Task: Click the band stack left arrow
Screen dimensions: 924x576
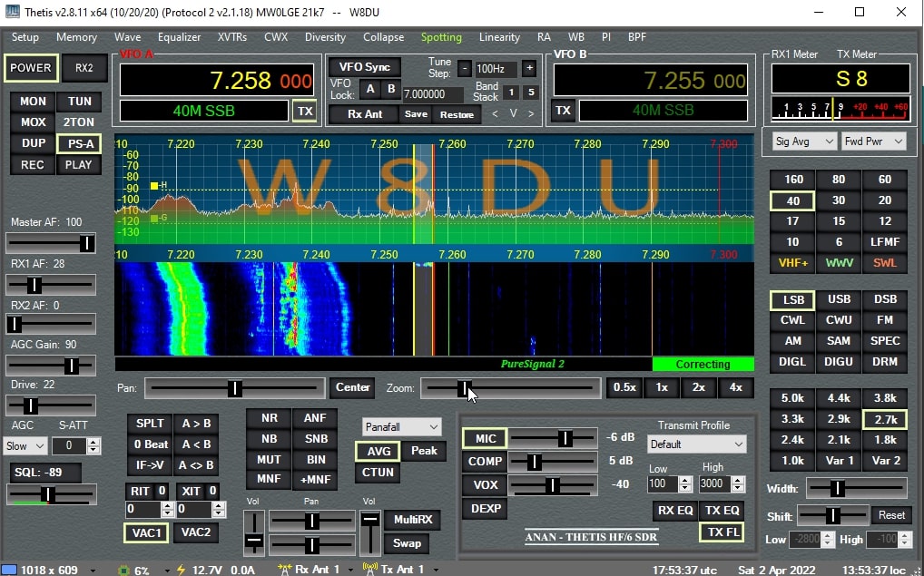Action: click(x=495, y=113)
